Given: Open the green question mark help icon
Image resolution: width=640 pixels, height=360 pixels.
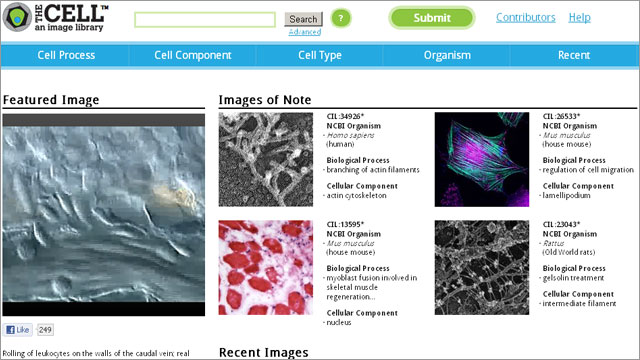Looking at the screenshot, I should (x=341, y=18).
